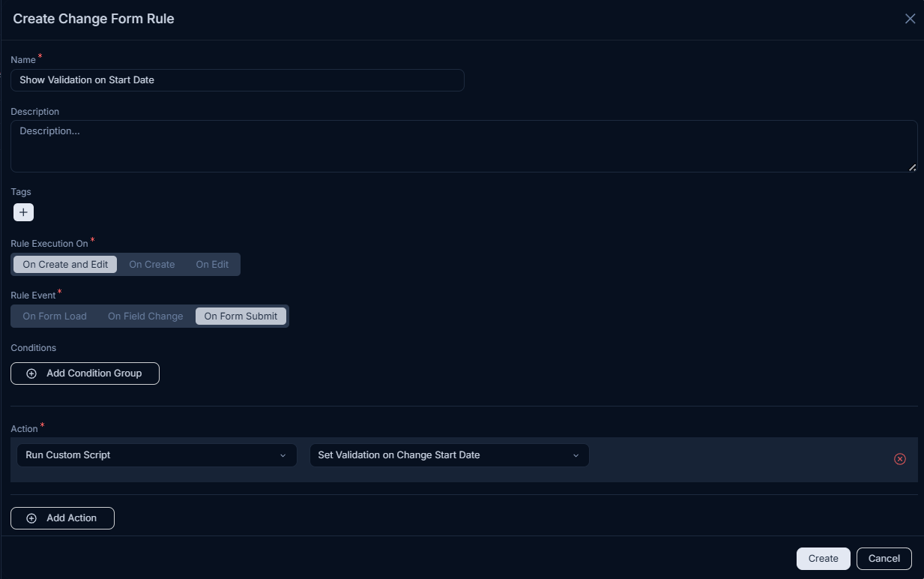Focus the Name input field
This screenshot has width=924, height=579.
click(x=238, y=80)
